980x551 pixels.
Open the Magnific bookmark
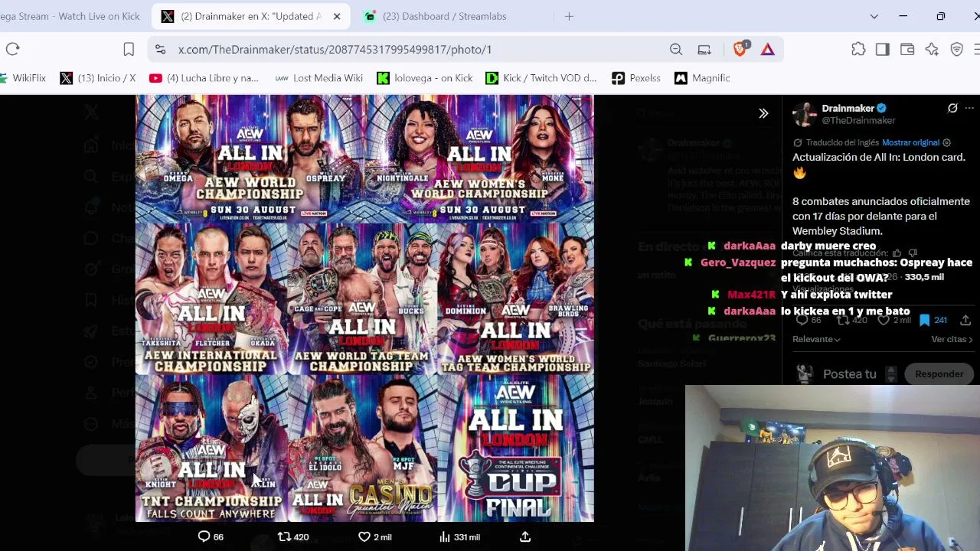[x=702, y=78]
